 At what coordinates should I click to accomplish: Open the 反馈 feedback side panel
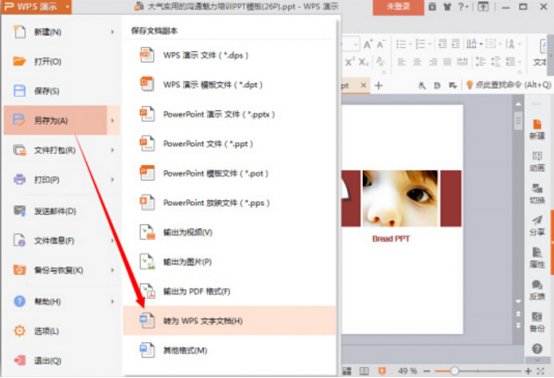pos(537,290)
